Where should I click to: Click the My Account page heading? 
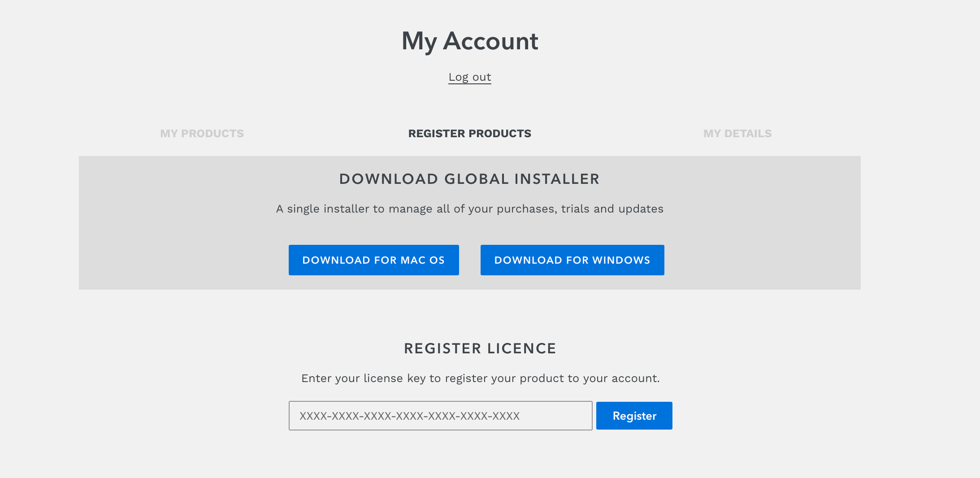pos(470,41)
